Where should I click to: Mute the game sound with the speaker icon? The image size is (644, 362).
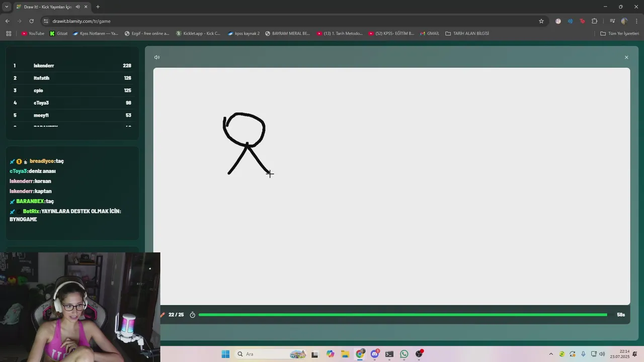coord(157,57)
